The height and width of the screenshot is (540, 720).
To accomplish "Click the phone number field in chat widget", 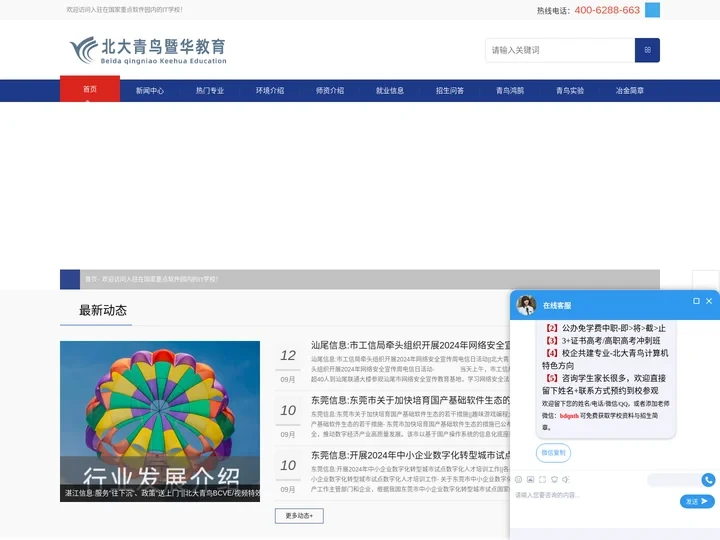I will click(x=674, y=480).
